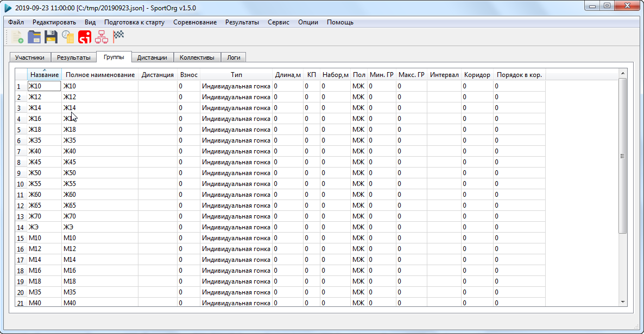Switch to the Дистанции tab

click(x=152, y=57)
